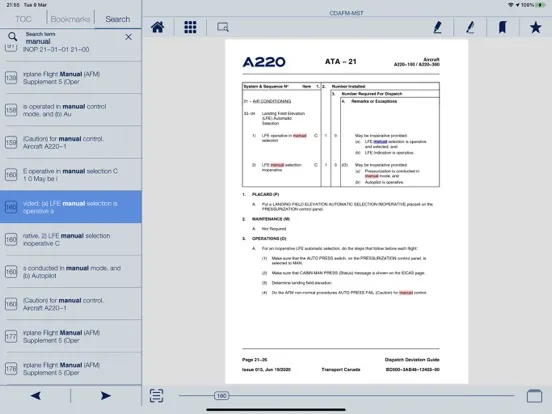Mark page as favorite with star

(x=535, y=27)
